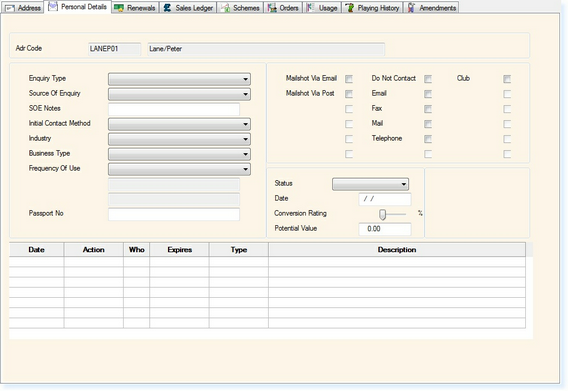Expand the Enquiry Type dropdown

point(179,79)
